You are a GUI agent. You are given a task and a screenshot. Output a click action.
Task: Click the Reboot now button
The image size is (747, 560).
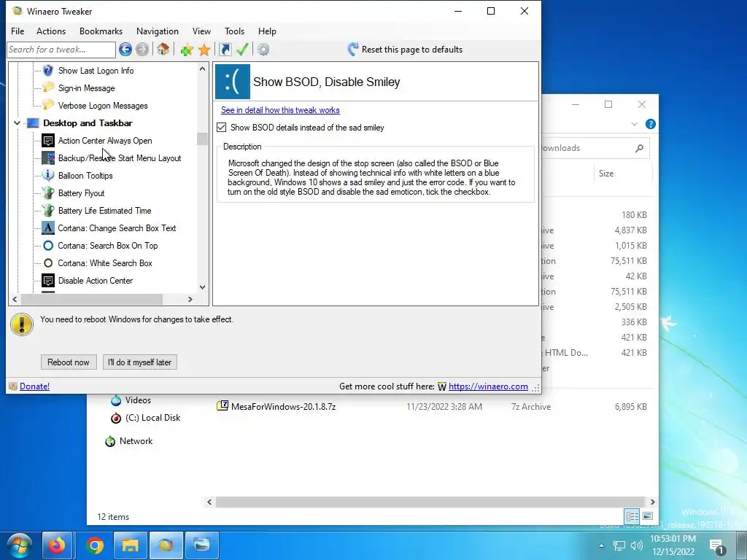pyautogui.click(x=69, y=362)
